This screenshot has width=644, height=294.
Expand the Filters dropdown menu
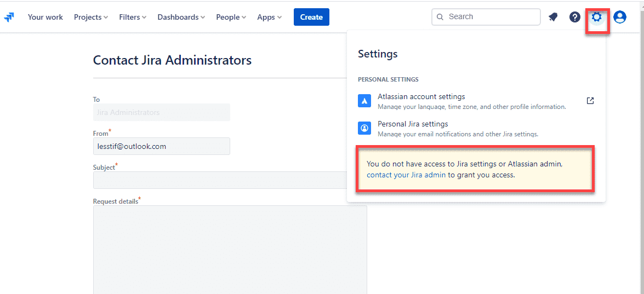tap(133, 17)
